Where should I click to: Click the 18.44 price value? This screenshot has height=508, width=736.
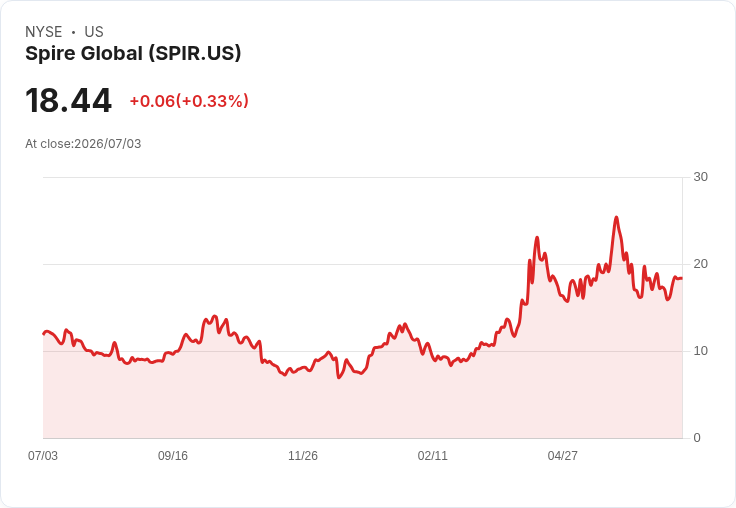tap(69, 100)
